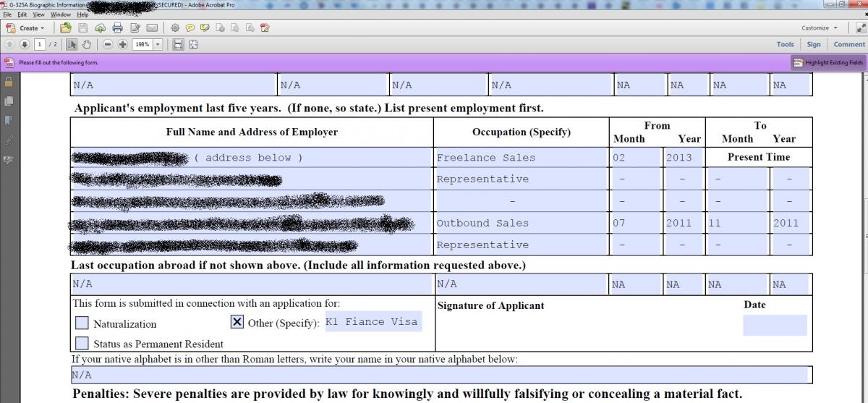868x403 pixels.
Task: Click the scrolling page display mode icon
Action: coord(179,44)
